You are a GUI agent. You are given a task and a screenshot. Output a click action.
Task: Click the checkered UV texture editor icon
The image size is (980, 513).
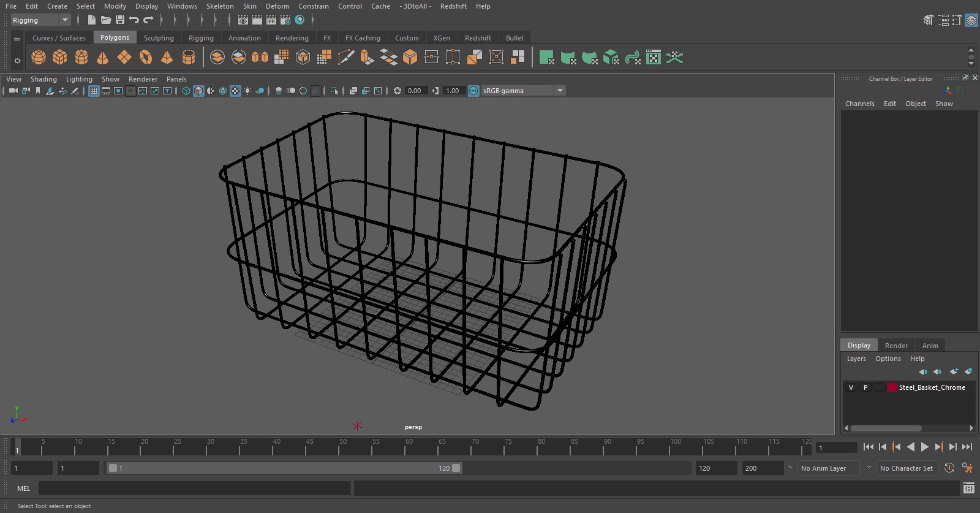click(654, 58)
